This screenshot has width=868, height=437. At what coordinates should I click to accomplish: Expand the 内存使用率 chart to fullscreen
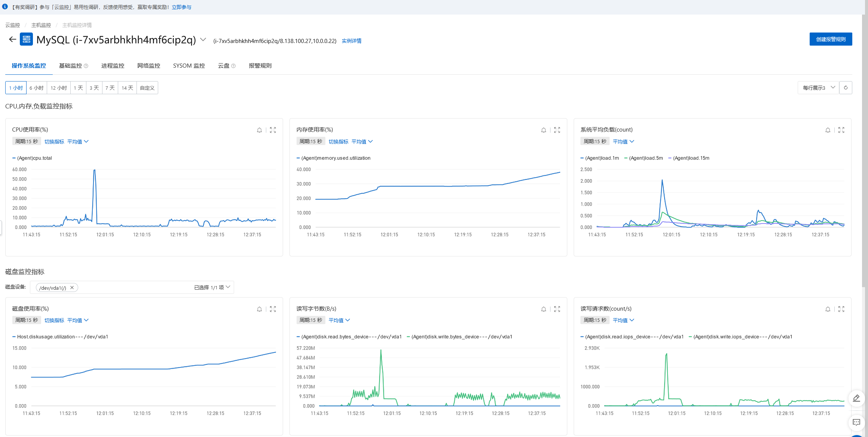[557, 130]
